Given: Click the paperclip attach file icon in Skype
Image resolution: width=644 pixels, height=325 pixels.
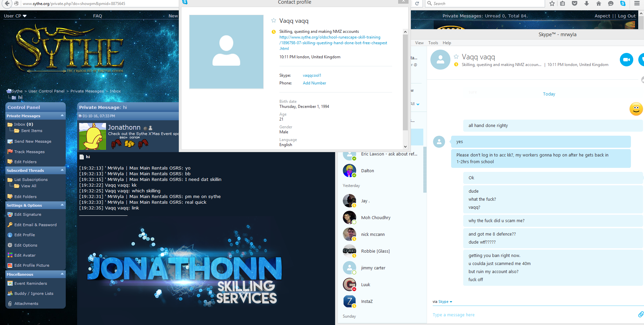Looking at the screenshot, I should 641,314.
